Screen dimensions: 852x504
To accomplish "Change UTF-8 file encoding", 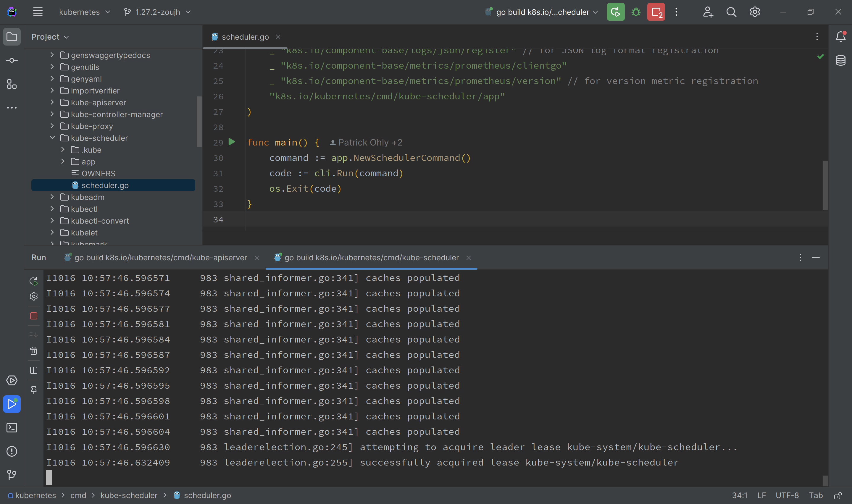I will pos(787,495).
